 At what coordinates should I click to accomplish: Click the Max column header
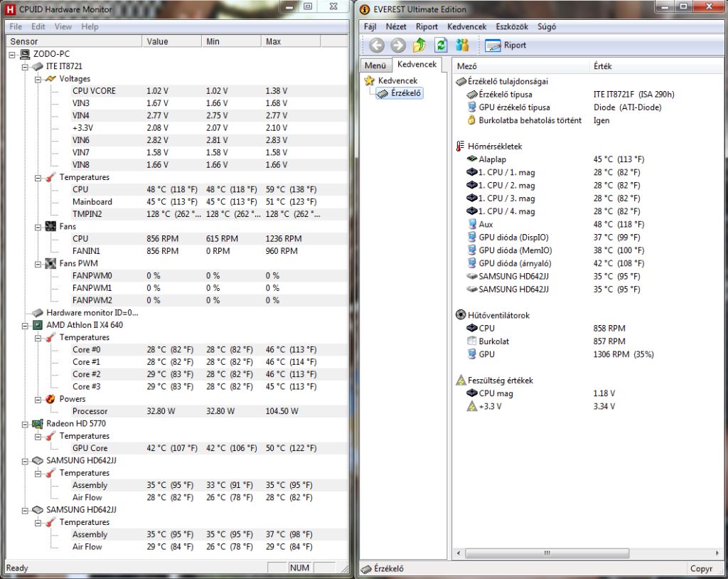(x=291, y=41)
